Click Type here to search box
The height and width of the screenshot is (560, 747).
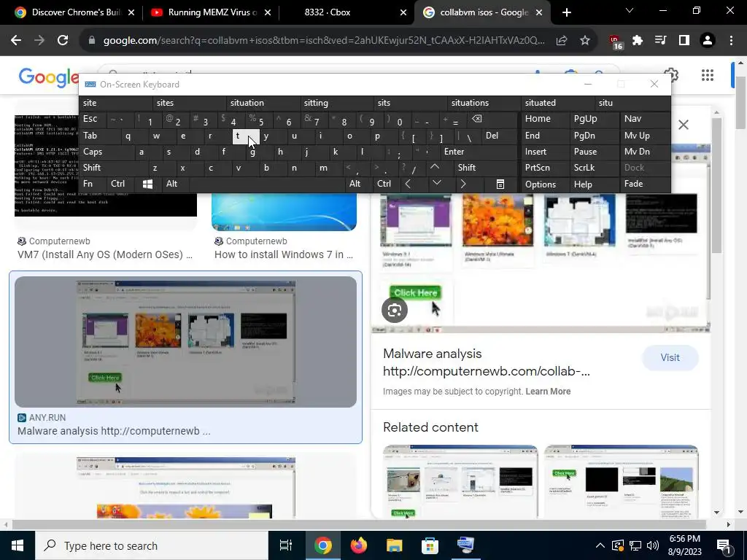tap(152, 545)
